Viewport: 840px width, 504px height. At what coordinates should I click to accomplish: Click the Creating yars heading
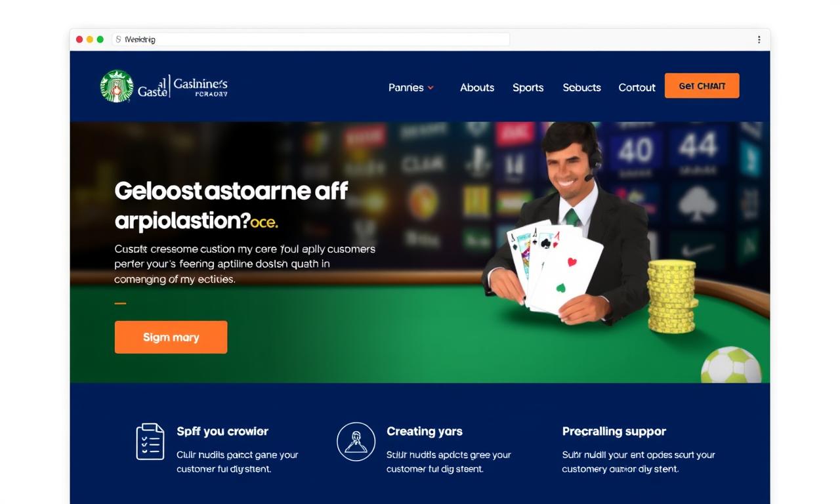[425, 431]
